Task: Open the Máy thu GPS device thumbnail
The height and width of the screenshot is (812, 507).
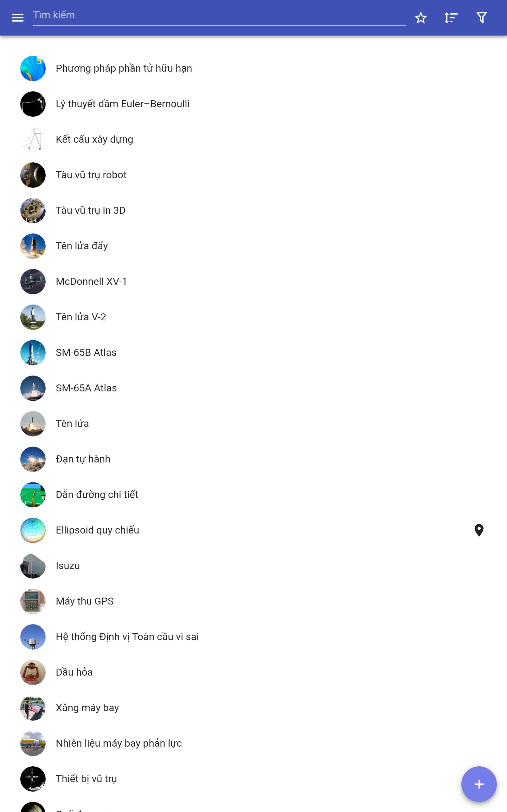Action: [33, 601]
